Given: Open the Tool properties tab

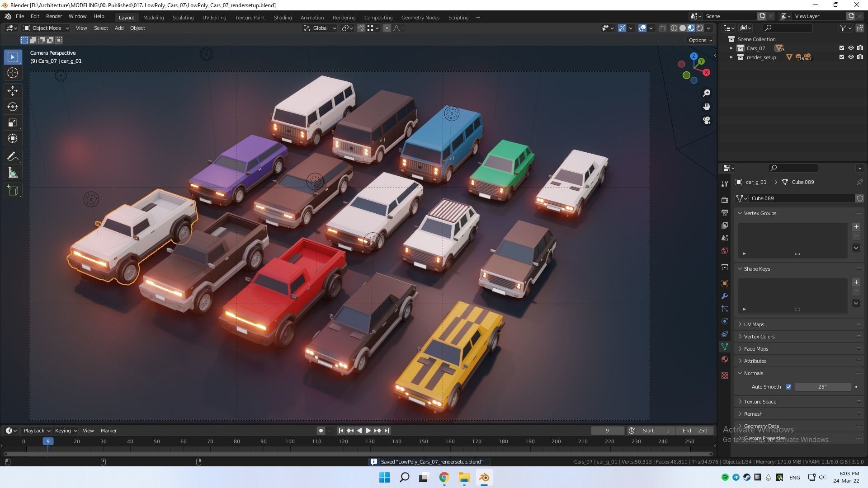Looking at the screenshot, I should [x=725, y=183].
